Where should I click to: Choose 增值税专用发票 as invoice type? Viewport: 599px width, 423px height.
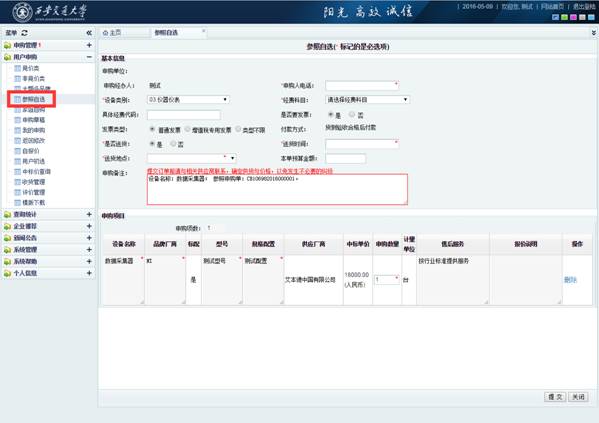click(188, 129)
